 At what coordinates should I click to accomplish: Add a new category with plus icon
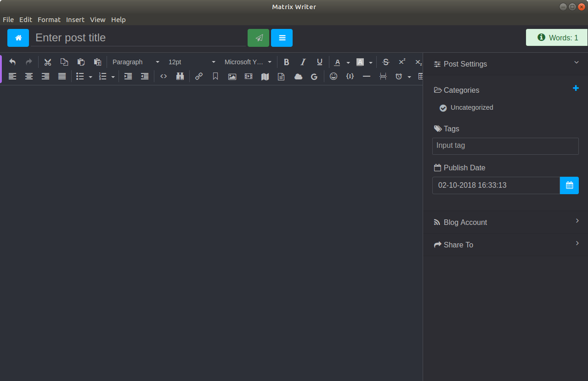tap(576, 88)
